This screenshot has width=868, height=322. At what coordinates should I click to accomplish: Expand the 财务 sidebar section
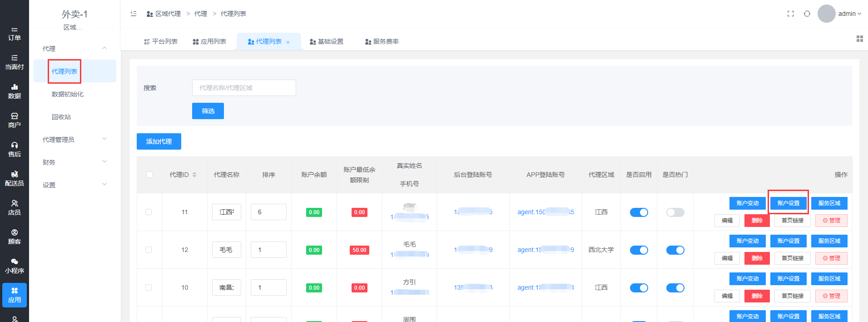click(x=74, y=162)
